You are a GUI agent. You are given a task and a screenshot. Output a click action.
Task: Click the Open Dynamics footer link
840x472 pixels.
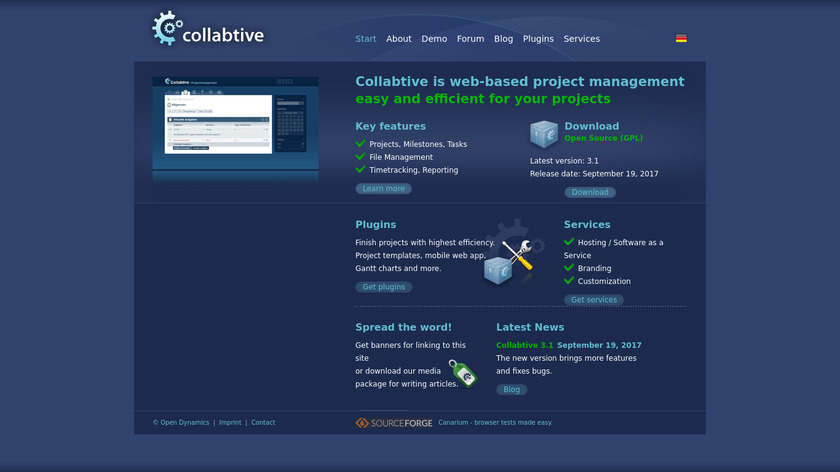click(185, 423)
